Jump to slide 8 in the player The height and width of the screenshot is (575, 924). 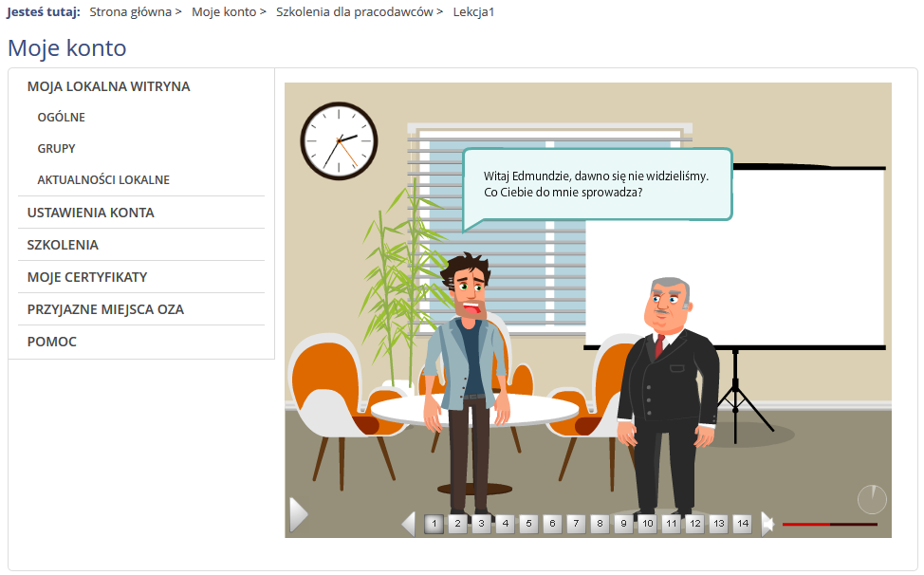coord(600,524)
